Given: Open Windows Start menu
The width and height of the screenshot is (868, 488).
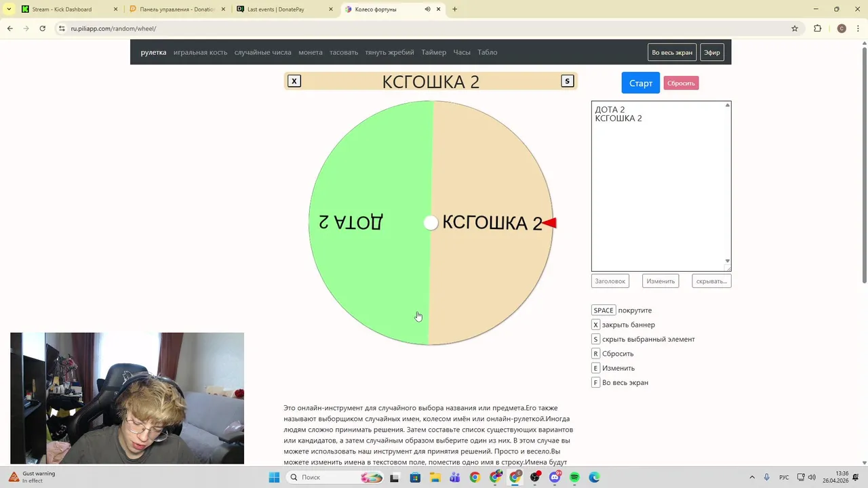Looking at the screenshot, I should (x=274, y=477).
